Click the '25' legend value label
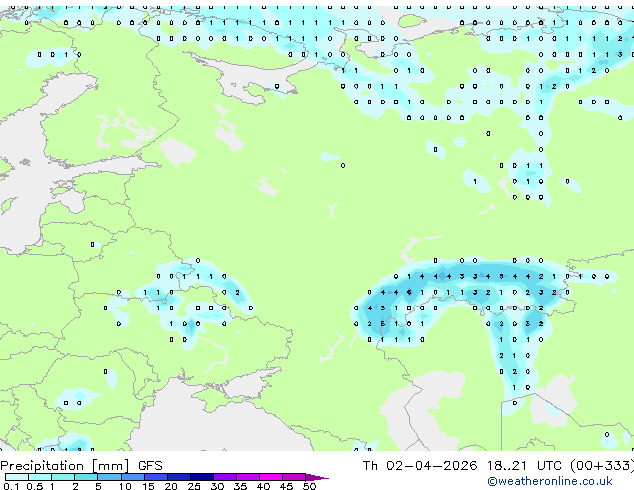Image resolution: width=634 pixels, height=490 pixels. click(194, 486)
